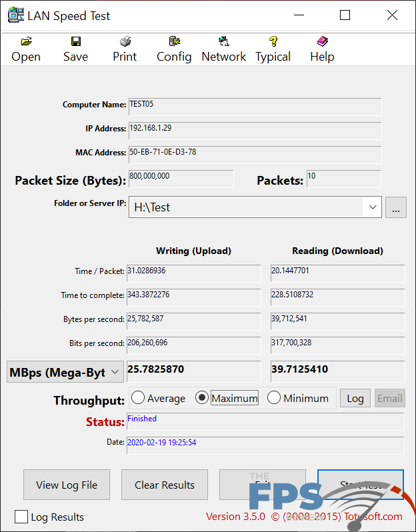The width and height of the screenshot is (416, 532).
Task: Click the Network toolbar icon
Action: (x=223, y=41)
